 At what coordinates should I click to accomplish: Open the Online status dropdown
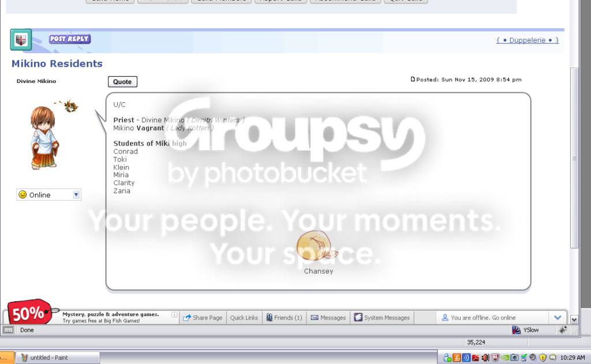[x=49, y=195]
